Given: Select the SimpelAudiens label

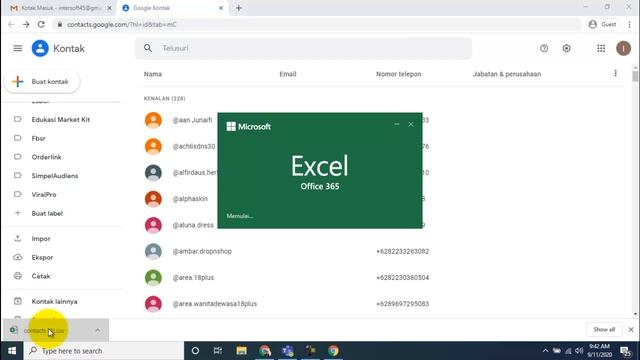Looking at the screenshot, I should (55, 176).
